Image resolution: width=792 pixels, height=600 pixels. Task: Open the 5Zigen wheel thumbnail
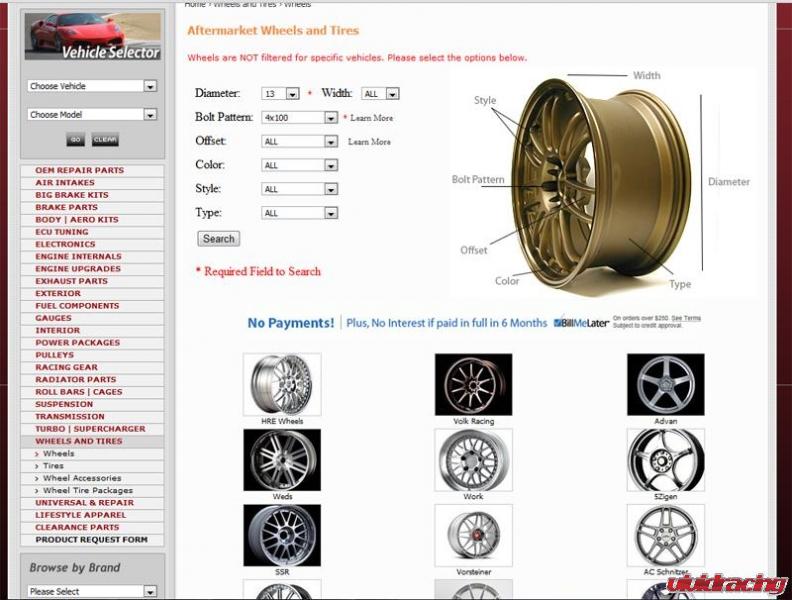click(x=666, y=460)
